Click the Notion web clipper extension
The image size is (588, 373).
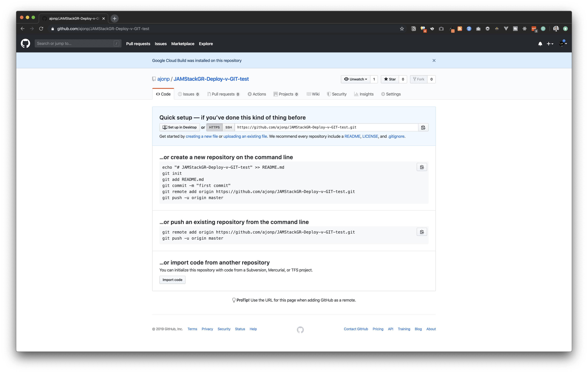[x=414, y=29]
